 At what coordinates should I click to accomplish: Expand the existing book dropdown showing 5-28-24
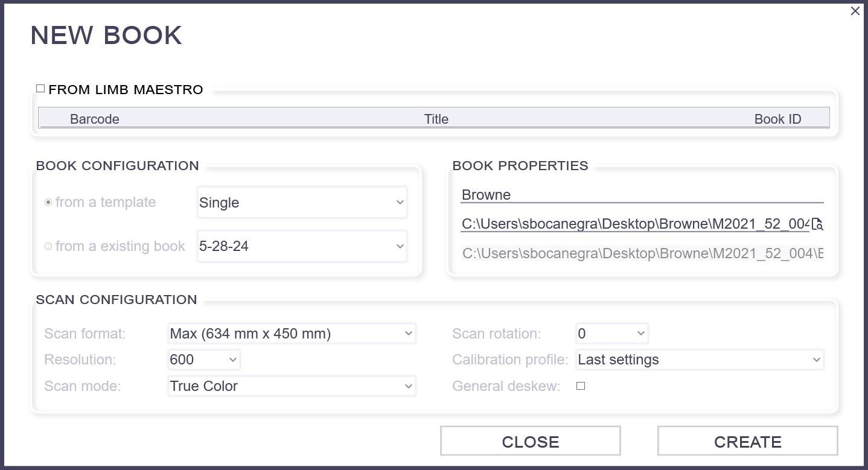pyautogui.click(x=301, y=246)
